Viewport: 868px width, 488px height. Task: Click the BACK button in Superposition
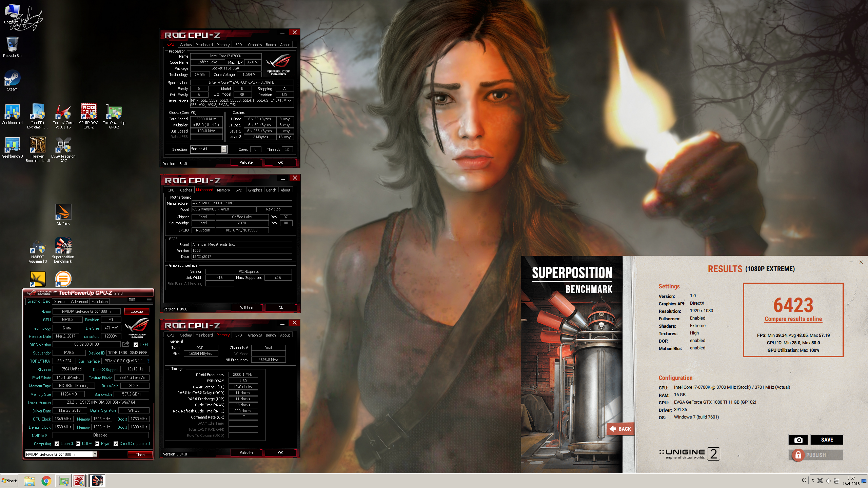coord(620,429)
